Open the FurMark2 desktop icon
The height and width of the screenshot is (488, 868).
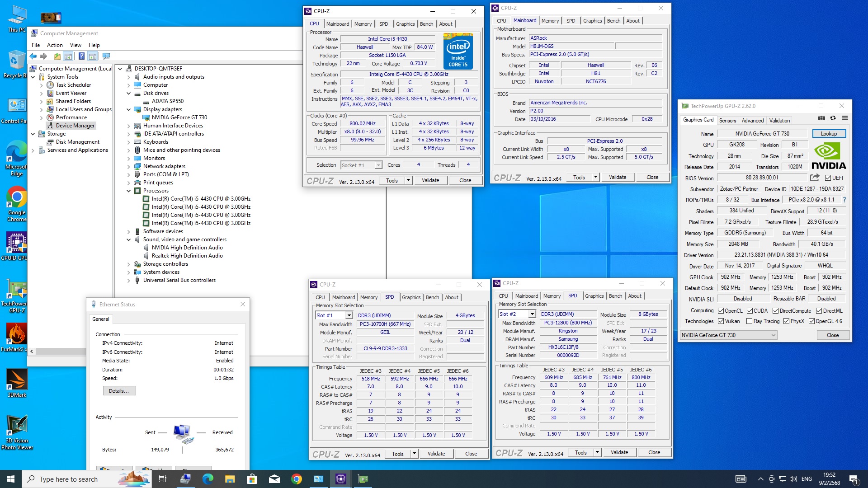point(17,337)
